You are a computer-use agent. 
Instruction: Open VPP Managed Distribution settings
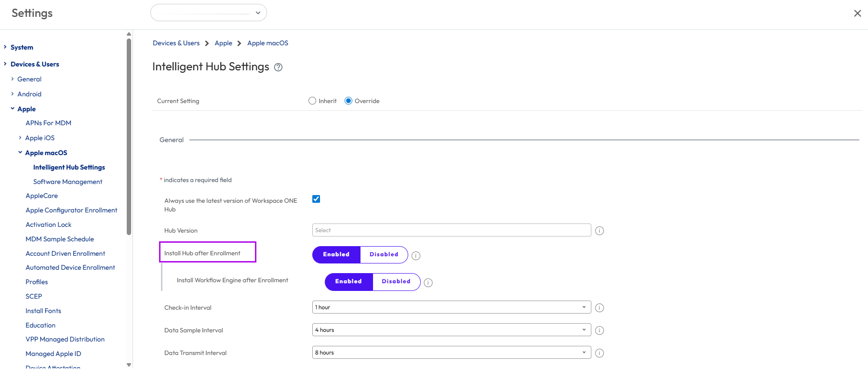tap(65, 339)
